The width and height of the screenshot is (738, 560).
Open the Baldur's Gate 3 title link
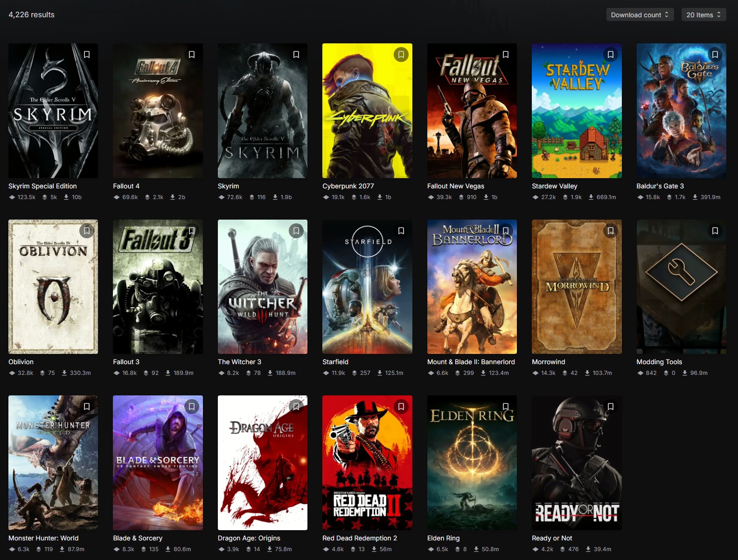click(x=660, y=186)
